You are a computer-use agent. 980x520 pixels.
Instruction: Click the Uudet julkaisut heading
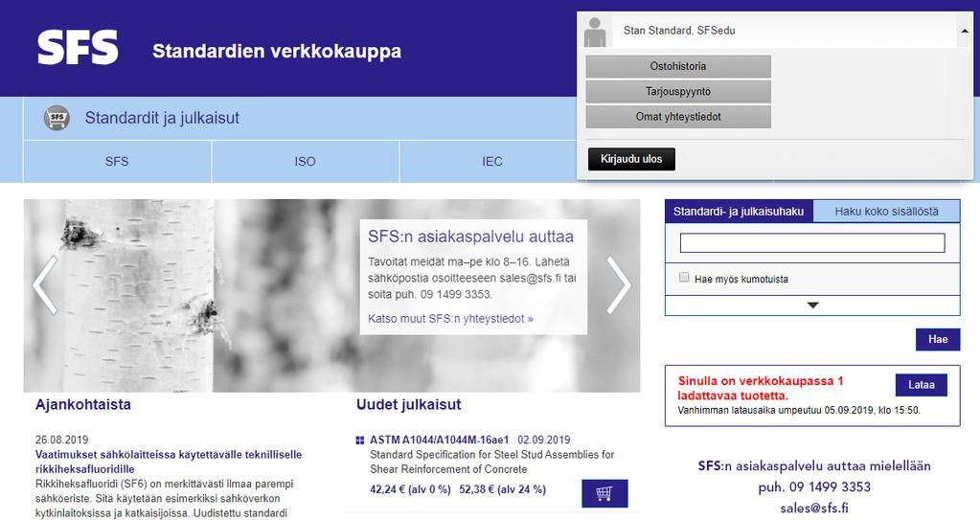[409, 404]
